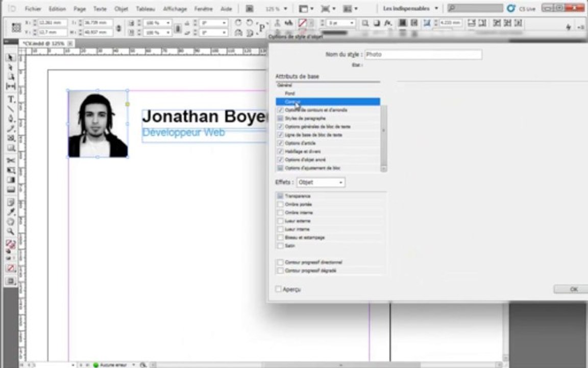
Task: Select the Eyedropper tool
Action: pyautogui.click(x=11, y=212)
